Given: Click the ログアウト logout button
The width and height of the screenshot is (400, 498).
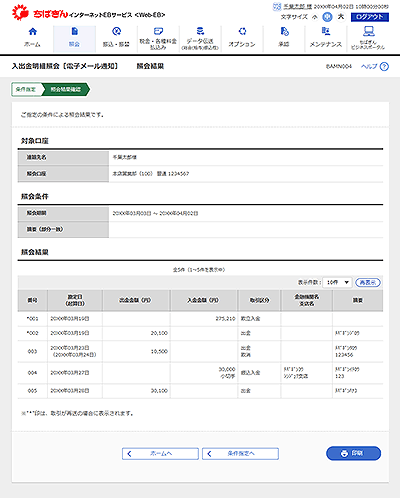Looking at the screenshot, I should tap(370, 17).
